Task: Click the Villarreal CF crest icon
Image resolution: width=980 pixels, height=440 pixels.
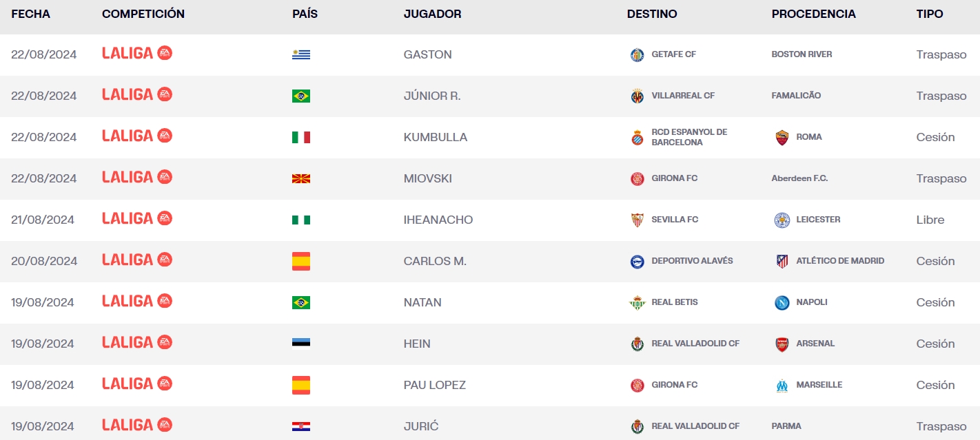Action: pos(637,96)
